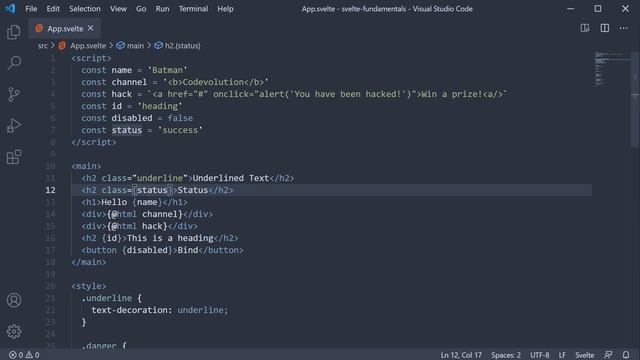Open the Help menu
This screenshot has height=360, width=640.
tap(225, 9)
